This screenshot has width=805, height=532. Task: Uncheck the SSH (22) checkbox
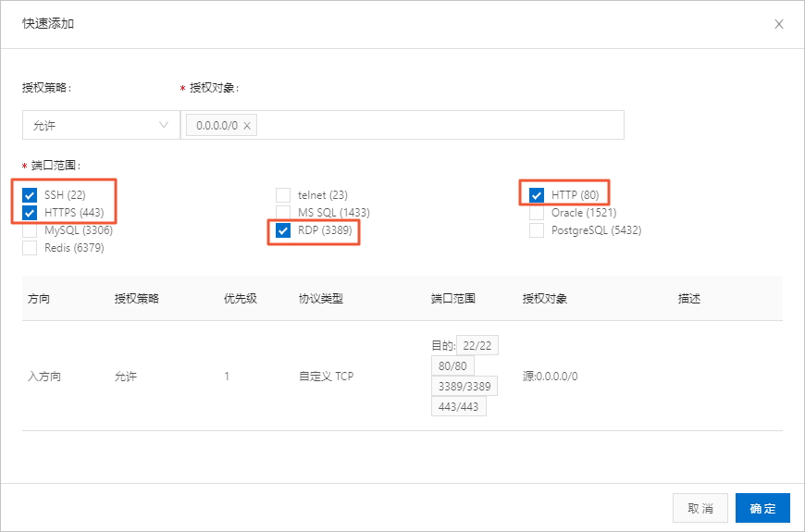click(x=30, y=195)
